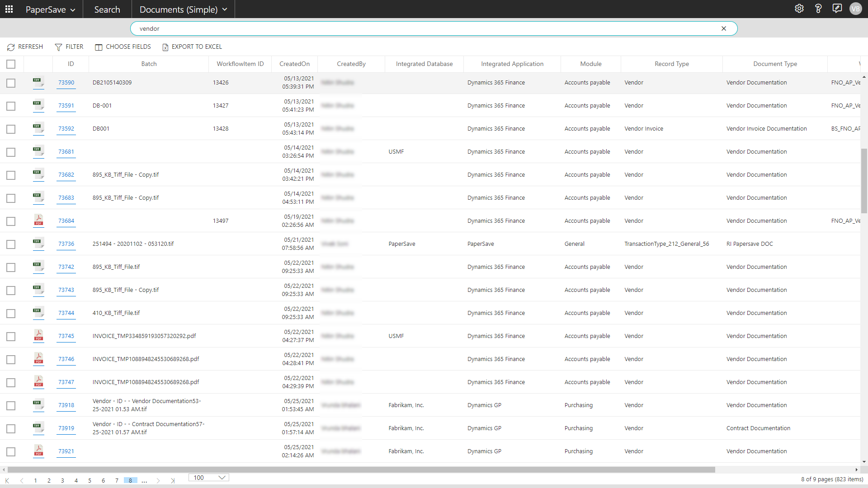Check the box for document 73592
Viewport: 868px width, 488px height.
[11, 129]
